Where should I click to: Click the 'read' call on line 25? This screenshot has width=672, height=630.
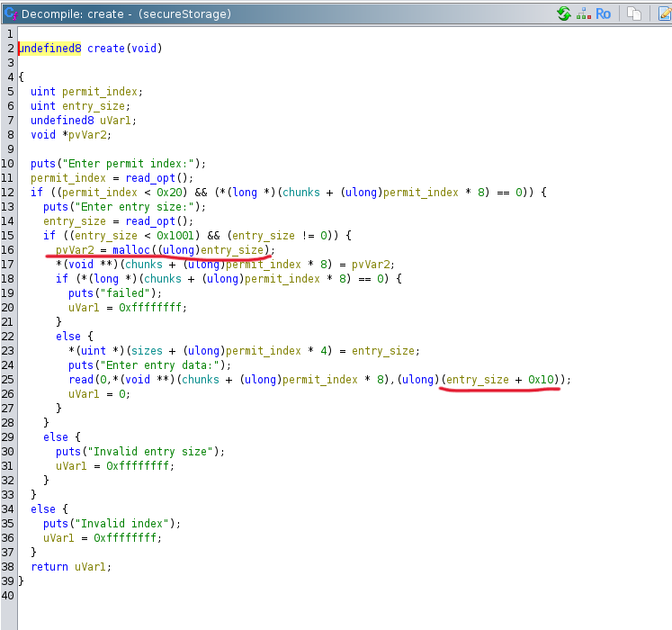pos(81,380)
